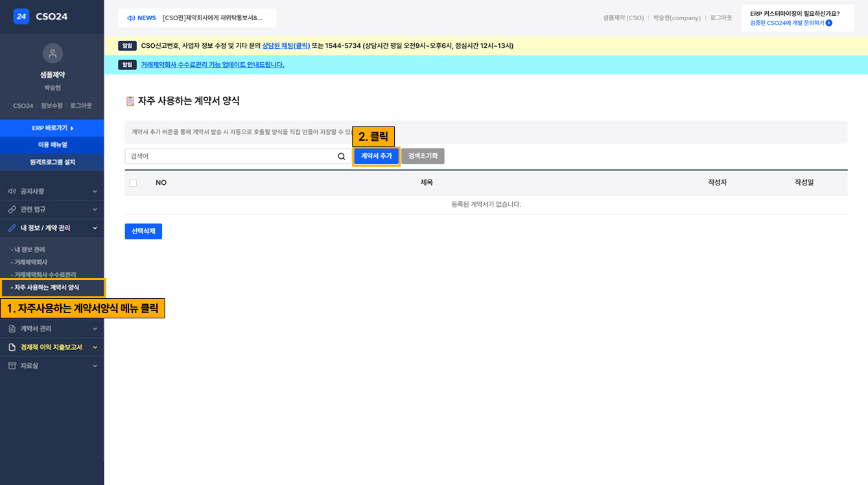868x485 pixels.
Task: Open the NEWS headline about 재위탁통보서
Action: 213,18
